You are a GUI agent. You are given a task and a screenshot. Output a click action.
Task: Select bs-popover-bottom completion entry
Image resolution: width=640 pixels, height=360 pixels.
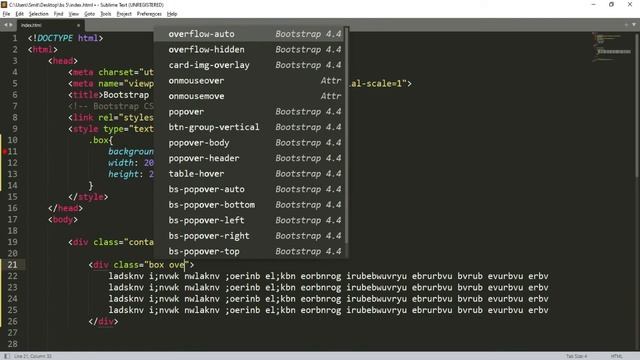coord(249,204)
